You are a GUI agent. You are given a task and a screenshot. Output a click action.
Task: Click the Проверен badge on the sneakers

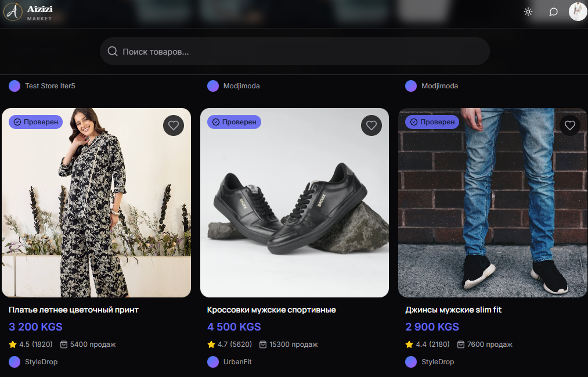coord(233,122)
